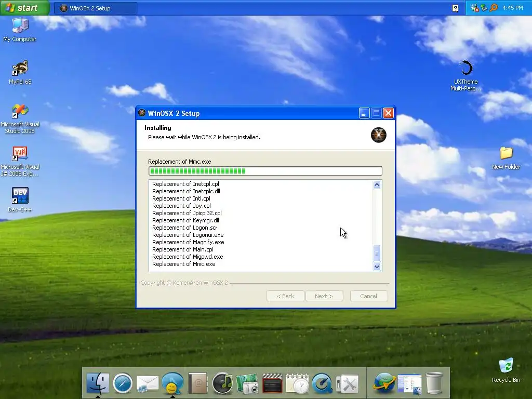This screenshot has width=532, height=399.
Task: Select 'Replacement of Jpicpl32.cpl' log line
Action: pyautogui.click(x=187, y=213)
